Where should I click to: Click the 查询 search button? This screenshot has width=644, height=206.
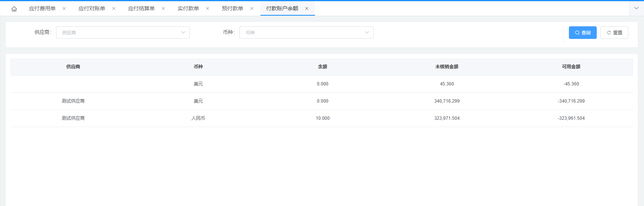coord(582,32)
